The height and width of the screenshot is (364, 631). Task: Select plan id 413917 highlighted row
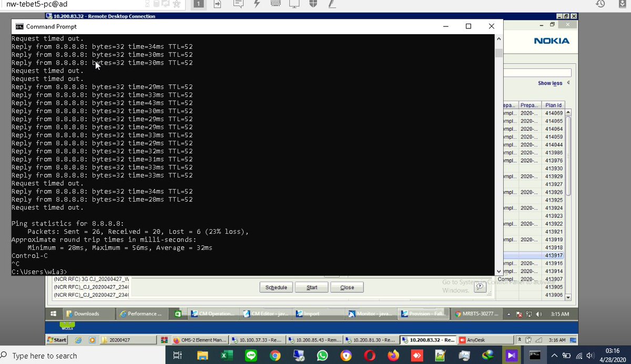point(535,255)
